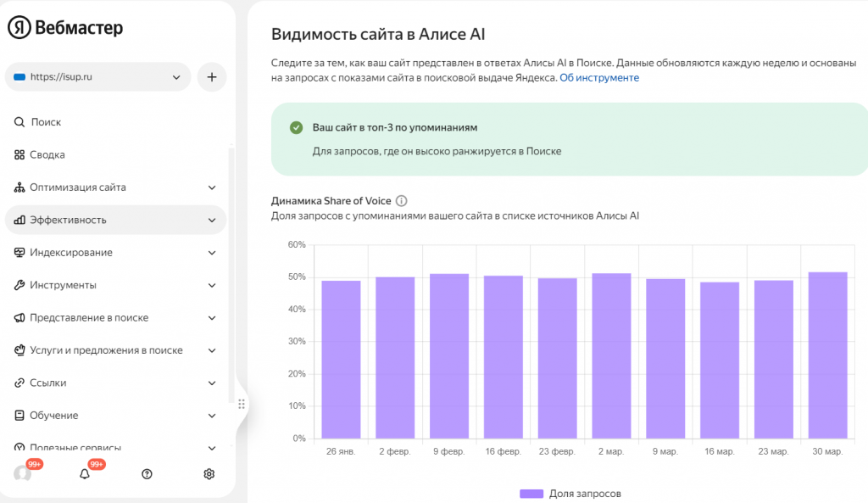Click the 16 февр. bar
Viewport: 868px width, 503px height.
point(504,357)
